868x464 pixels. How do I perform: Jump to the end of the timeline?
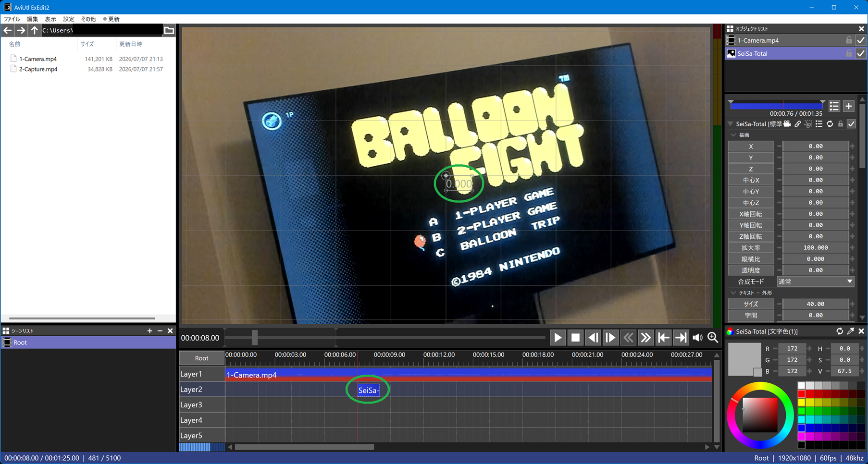[x=681, y=338]
